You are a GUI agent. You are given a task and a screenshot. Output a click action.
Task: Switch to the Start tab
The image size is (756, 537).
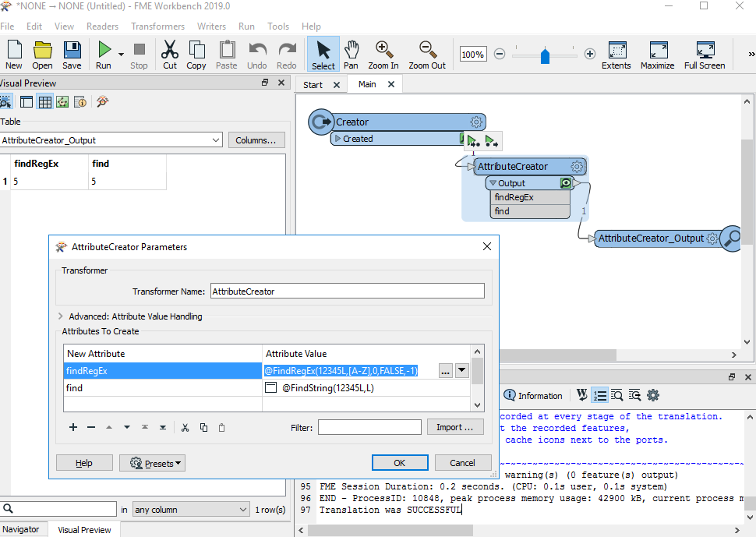[313, 85]
